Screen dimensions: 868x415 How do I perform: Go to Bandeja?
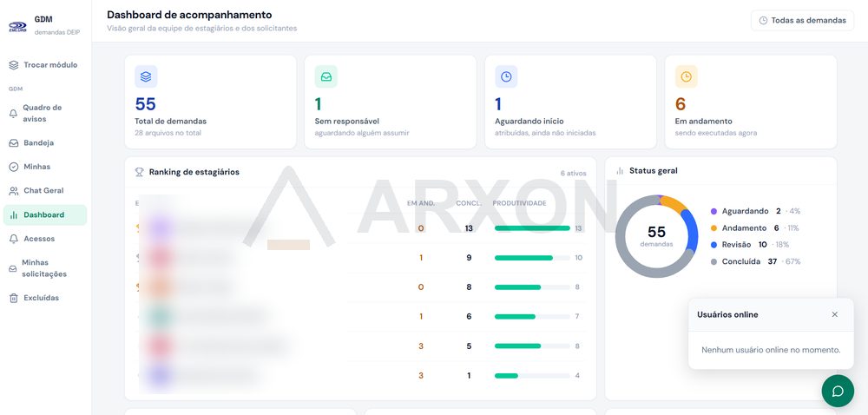pos(45,142)
